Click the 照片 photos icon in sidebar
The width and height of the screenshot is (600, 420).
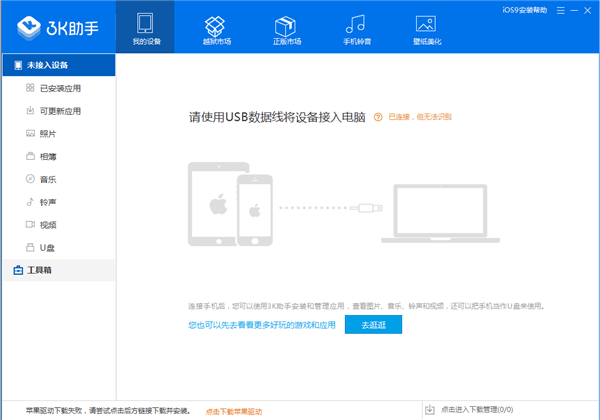pos(31,133)
